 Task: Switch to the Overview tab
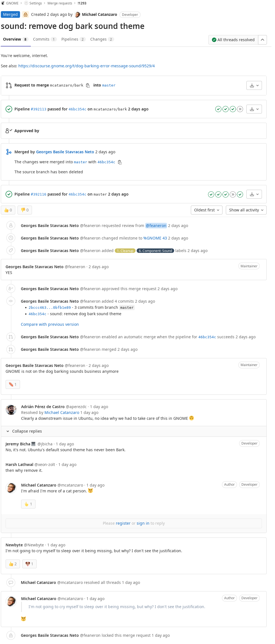16,39
